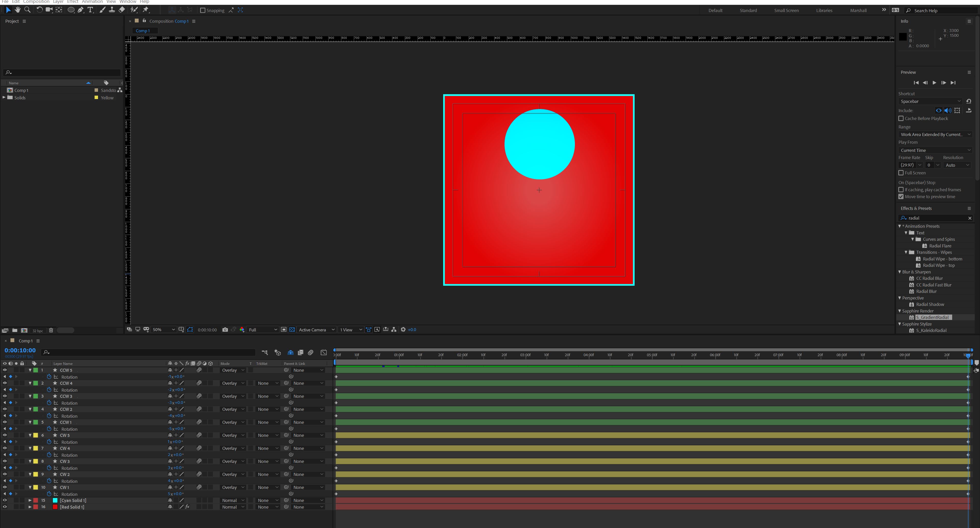
Task: Switch to Small Screen workspace
Action: [x=786, y=10]
